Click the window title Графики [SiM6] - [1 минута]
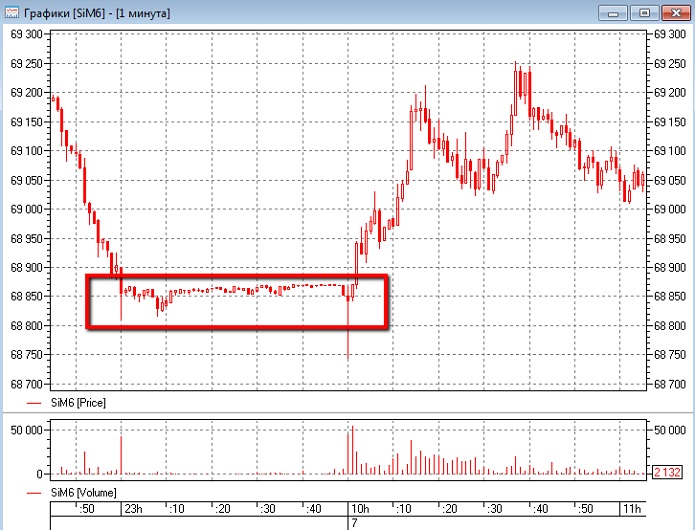Screen dimensions: 695x530 pyautogui.click(x=97, y=13)
